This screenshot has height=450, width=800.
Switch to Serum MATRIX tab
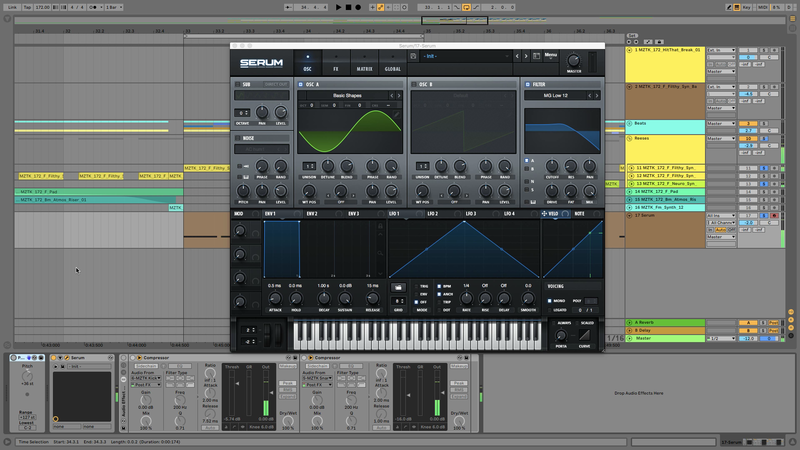click(x=364, y=62)
